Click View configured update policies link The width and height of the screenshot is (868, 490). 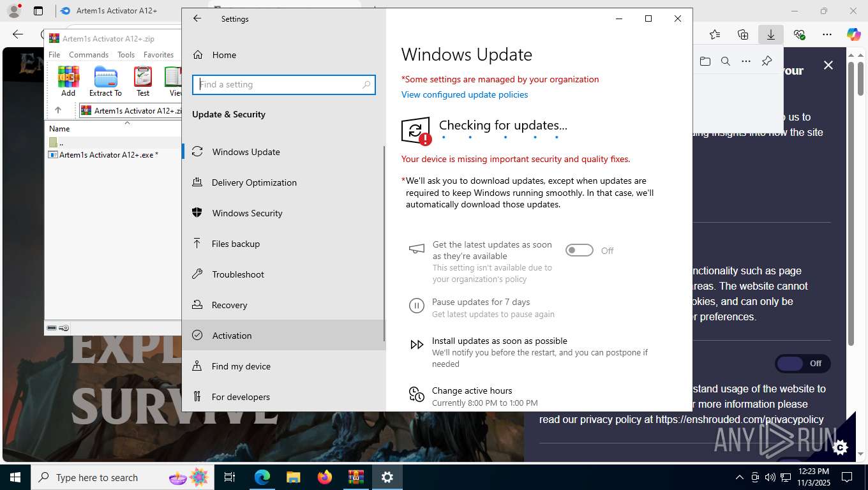point(465,94)
